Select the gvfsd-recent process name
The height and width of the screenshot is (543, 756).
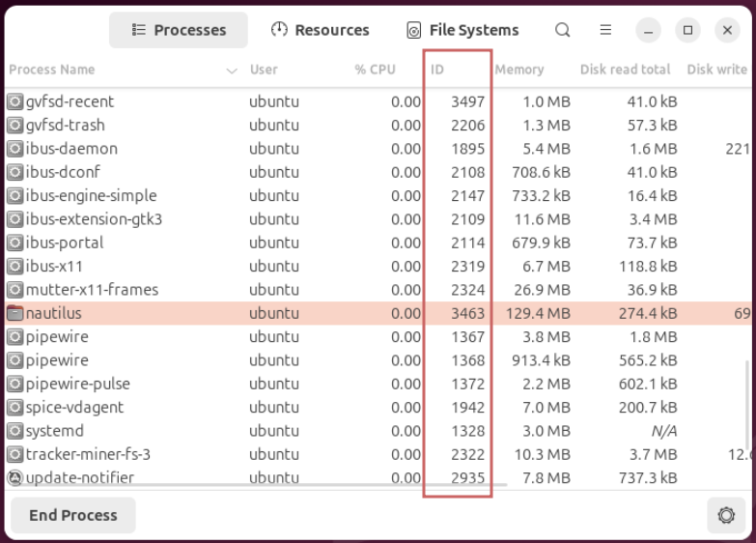point(70,101)
